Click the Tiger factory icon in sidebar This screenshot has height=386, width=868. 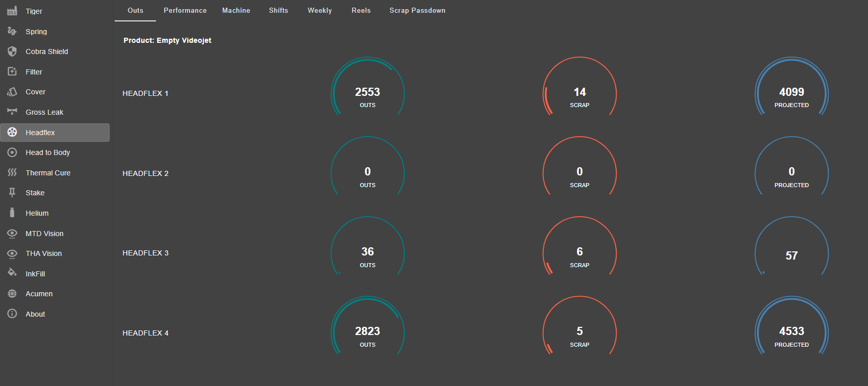12,11
